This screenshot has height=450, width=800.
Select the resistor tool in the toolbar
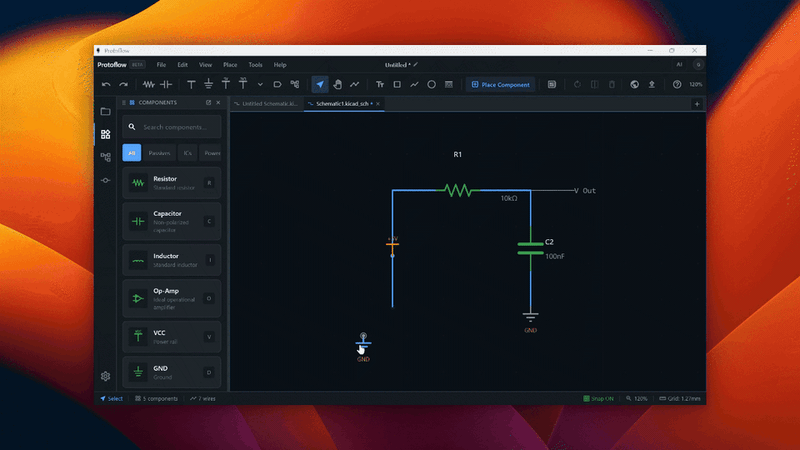tap(148, 85)
